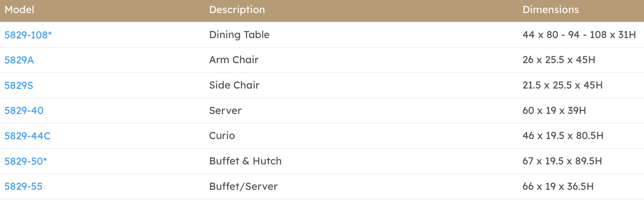Click the Model column header
This screenshot has height=200, width=644.
19,10
